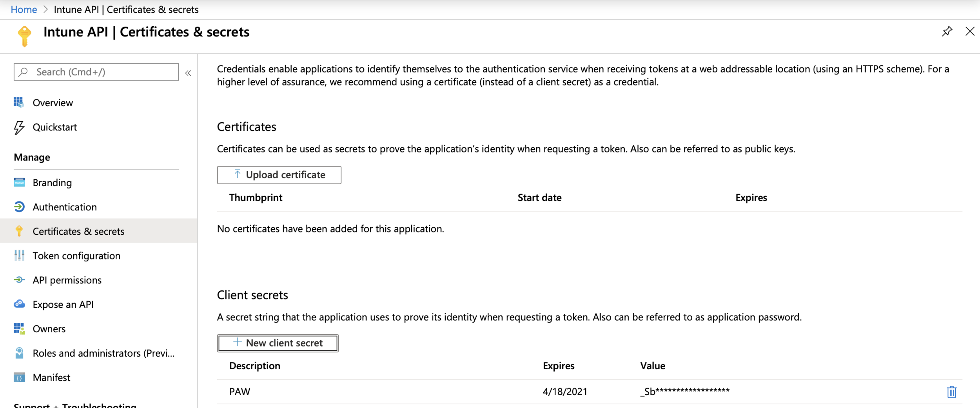Click the Manage section heading
Image resolution: width=980 pixels, height=408 pixels.
pyautogui.click(x=32, y=157)
